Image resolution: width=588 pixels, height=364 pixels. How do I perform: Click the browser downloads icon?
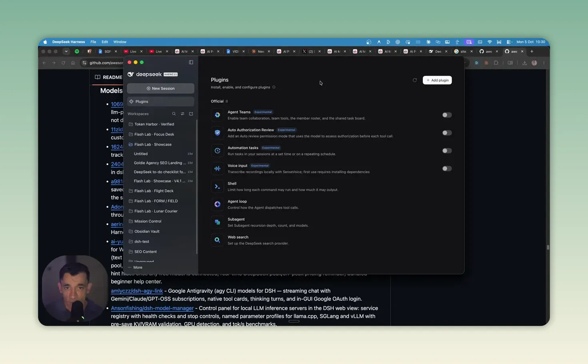[524, 63]
